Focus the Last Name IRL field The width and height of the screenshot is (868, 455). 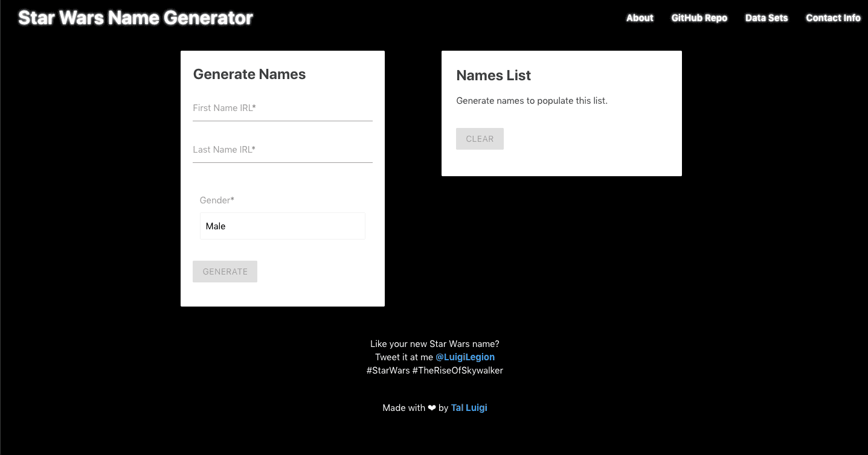click(283, 150)
